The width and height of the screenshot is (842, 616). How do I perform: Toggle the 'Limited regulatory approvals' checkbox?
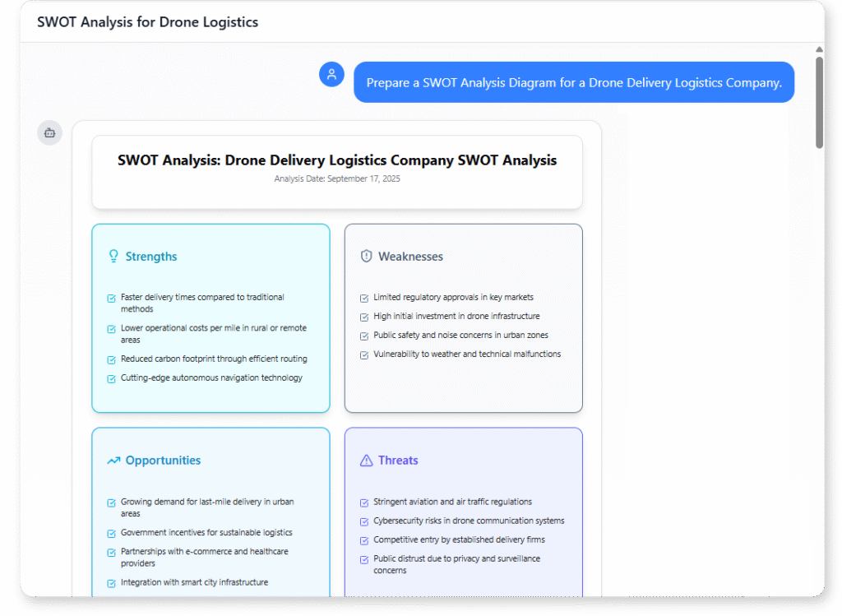[x=364, y=299]
